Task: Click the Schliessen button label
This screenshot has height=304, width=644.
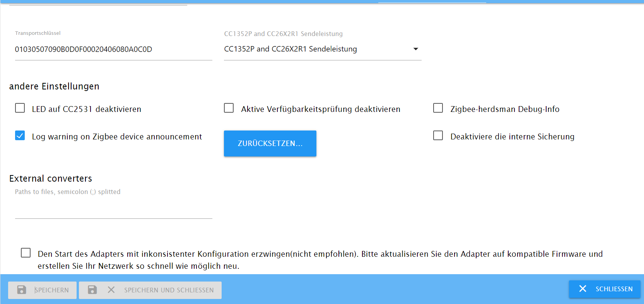Action: tap(614, 289)
